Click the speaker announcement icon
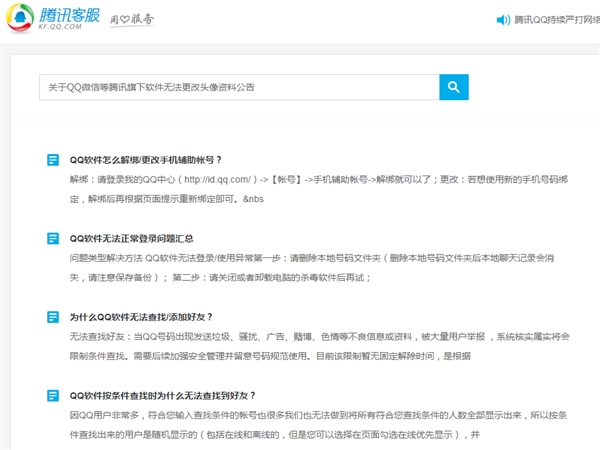Screen dimensions: 600x450 pyautogui.click(x=503, y=20)
